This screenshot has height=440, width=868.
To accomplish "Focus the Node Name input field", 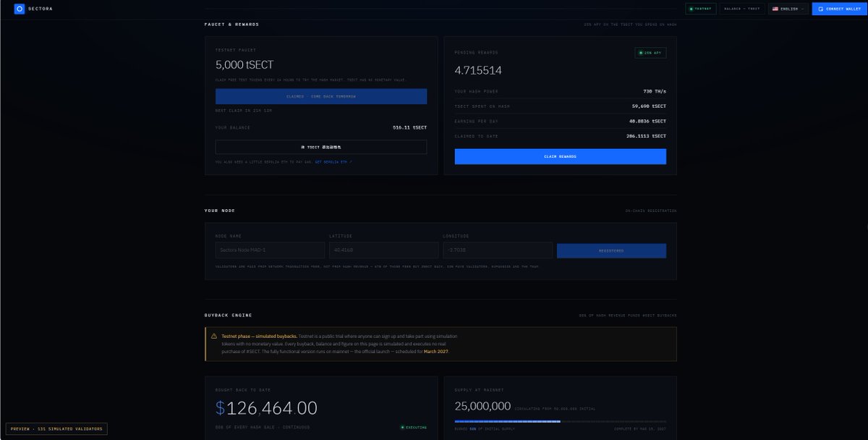I will [270, 250].
